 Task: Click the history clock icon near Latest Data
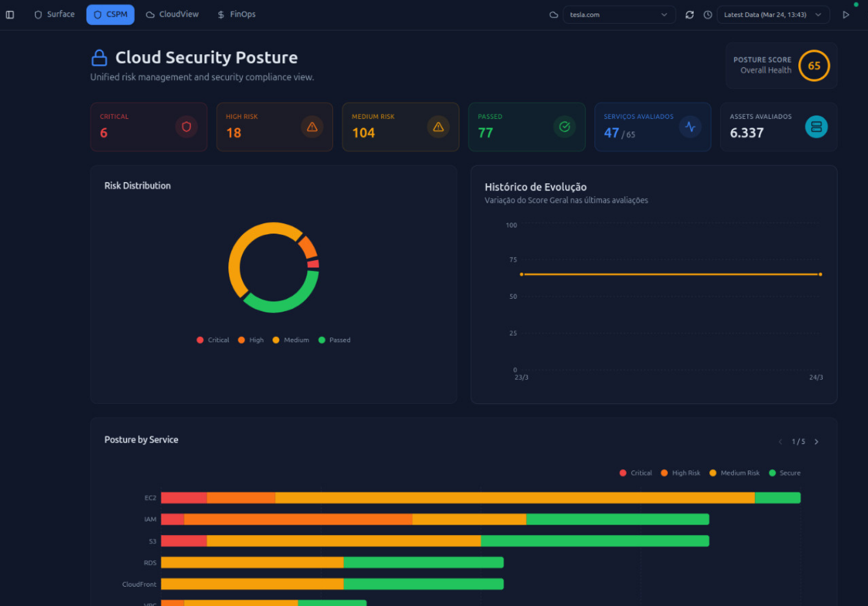click(x=707, y=14)
